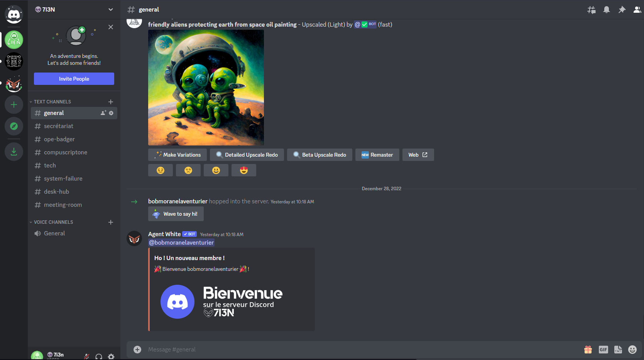Open the system-failure channel
This screenshot has height=360, width=644.
[63, 179]
